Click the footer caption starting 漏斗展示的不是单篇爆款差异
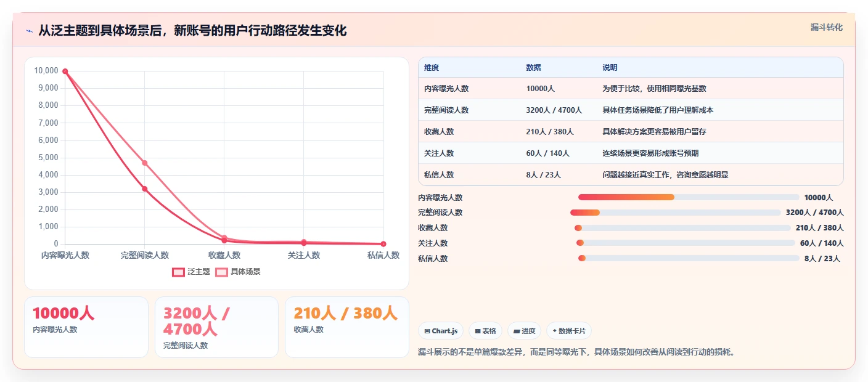 click(x=576, y=352)
